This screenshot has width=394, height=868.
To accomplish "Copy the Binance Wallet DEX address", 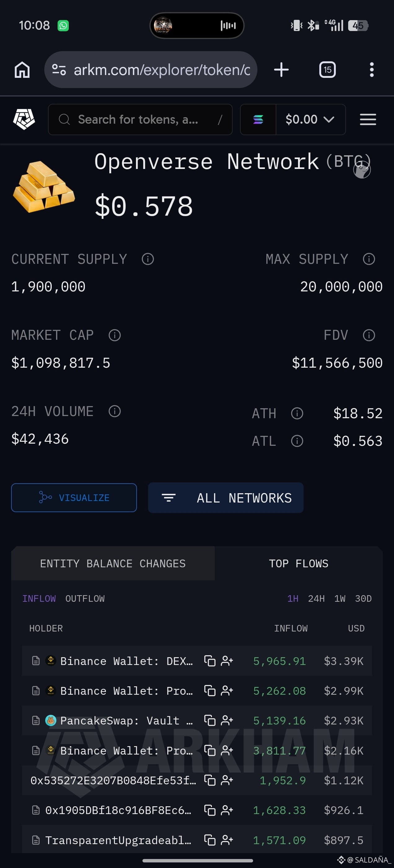I will (209, 661).
